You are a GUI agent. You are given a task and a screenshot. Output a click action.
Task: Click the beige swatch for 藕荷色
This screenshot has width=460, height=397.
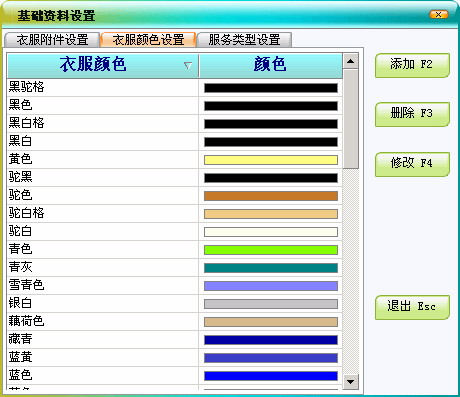click(x=271, y=322)
